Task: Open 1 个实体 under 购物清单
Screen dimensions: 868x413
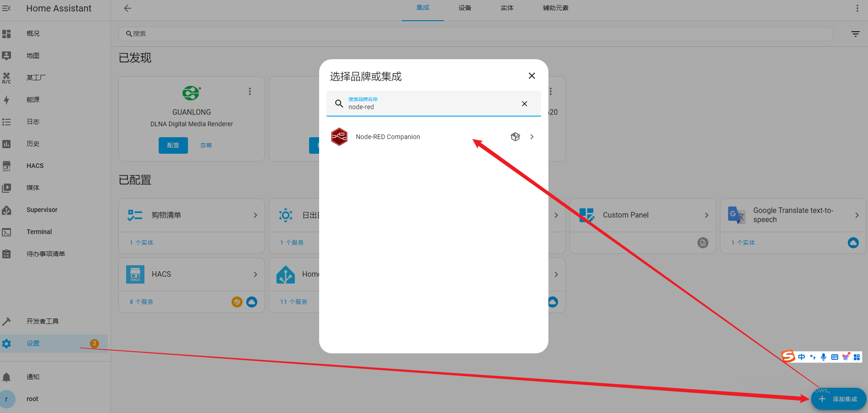Action: pyautogui.click(x=142, y=243)
